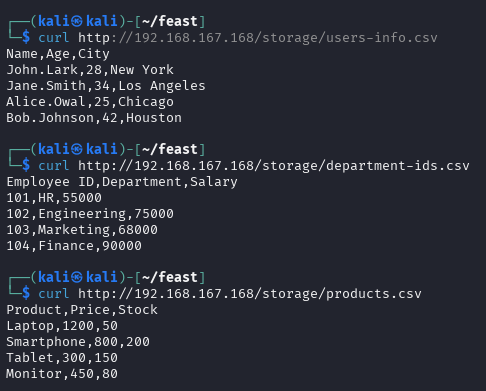
Task: Click the 'Smartphone,800,200' row
Action: (x=78, y=342)
